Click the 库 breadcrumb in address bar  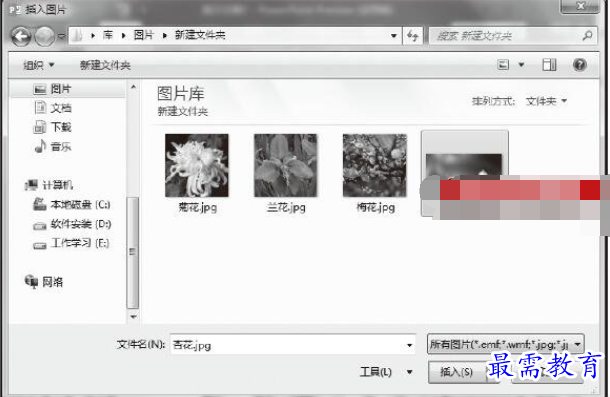[x=108, y=35]
